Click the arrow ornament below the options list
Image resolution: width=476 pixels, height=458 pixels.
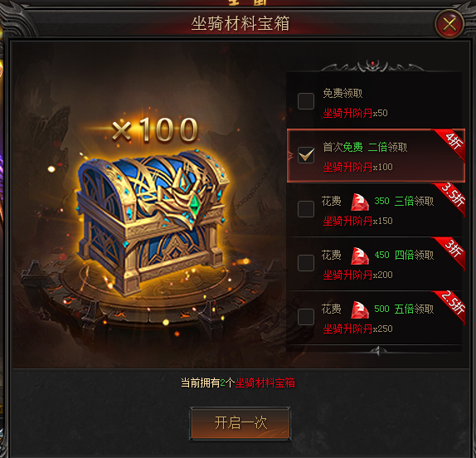point(377,352)
